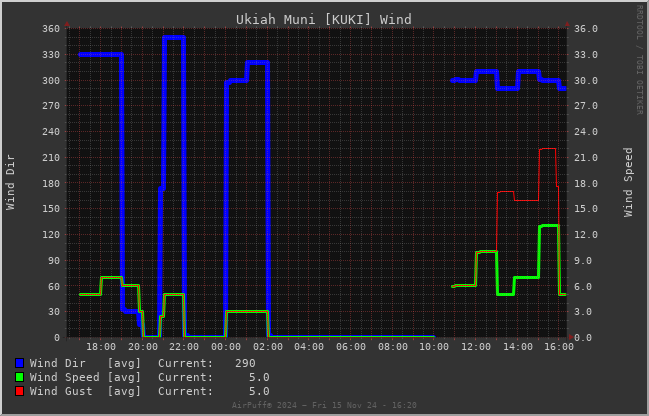Click the 00:00 time axis label
This screenshot has width=649, height=416.
click(x=226, y=346)
